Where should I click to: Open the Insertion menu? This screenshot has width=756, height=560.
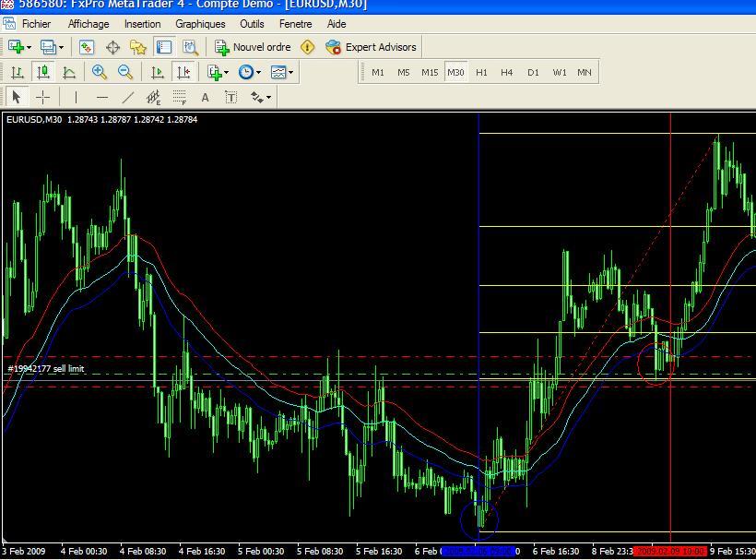click(142, 24)
